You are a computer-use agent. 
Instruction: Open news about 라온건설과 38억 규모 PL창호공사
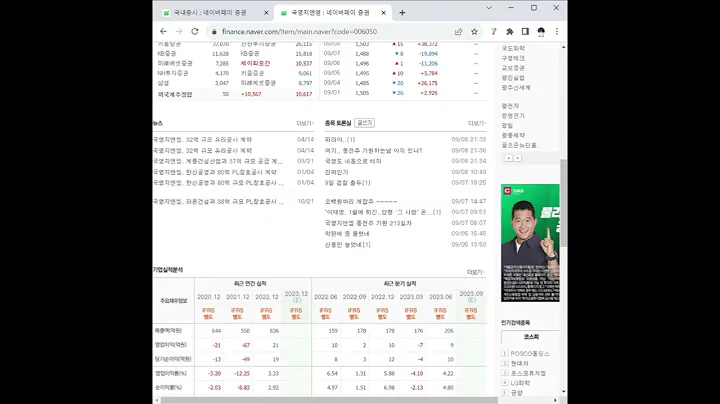tap(219, 202)
